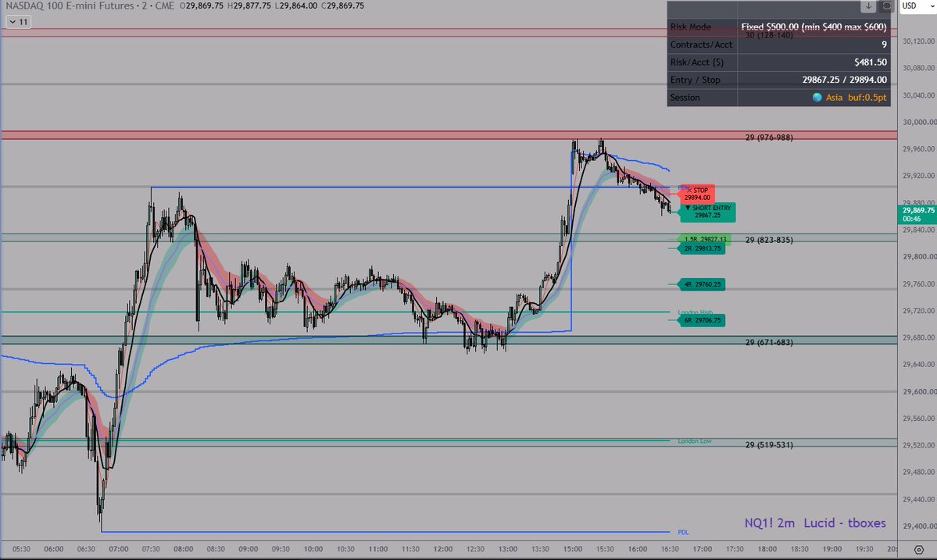Click the Risk Mode row value
Screen dimensions: 937x560
click(814, 27)
